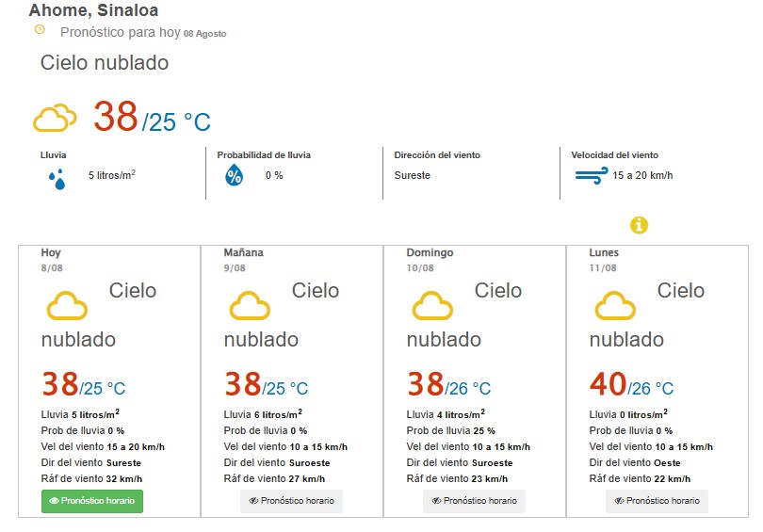Click the Ahome, Sinaloa location title
The image size is (763, 532).
coord(93,9)
